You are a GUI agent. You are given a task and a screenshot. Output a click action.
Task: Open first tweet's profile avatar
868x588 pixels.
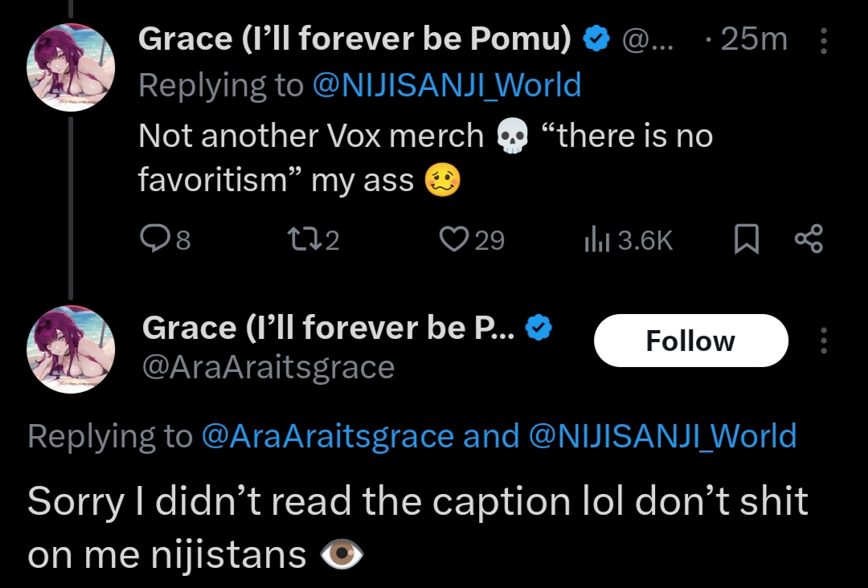(72, 67)
